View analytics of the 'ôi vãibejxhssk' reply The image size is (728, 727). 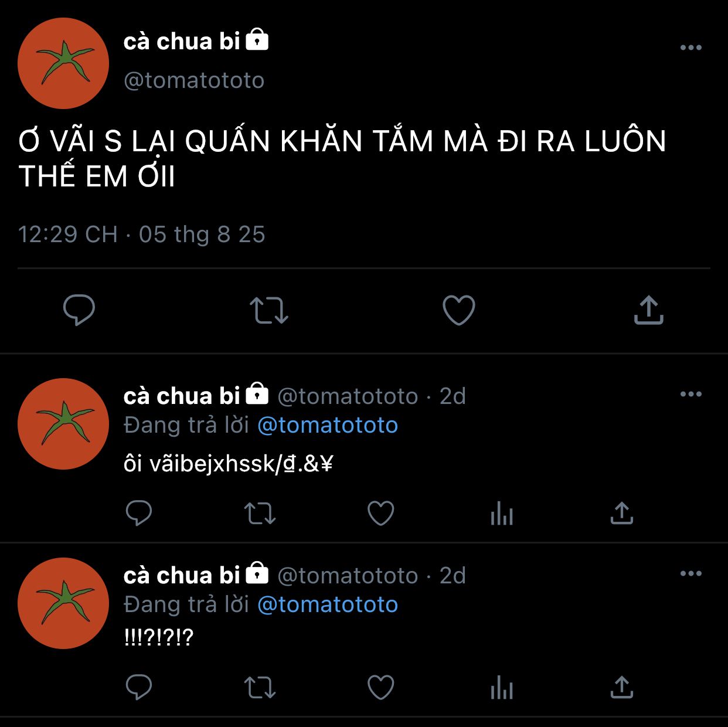502,513
